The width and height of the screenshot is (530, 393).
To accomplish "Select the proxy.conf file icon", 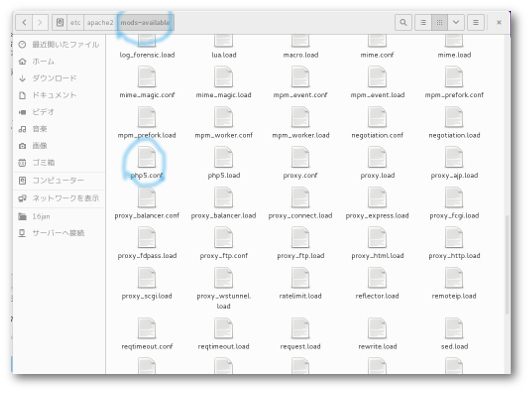I will click(300, 157).
